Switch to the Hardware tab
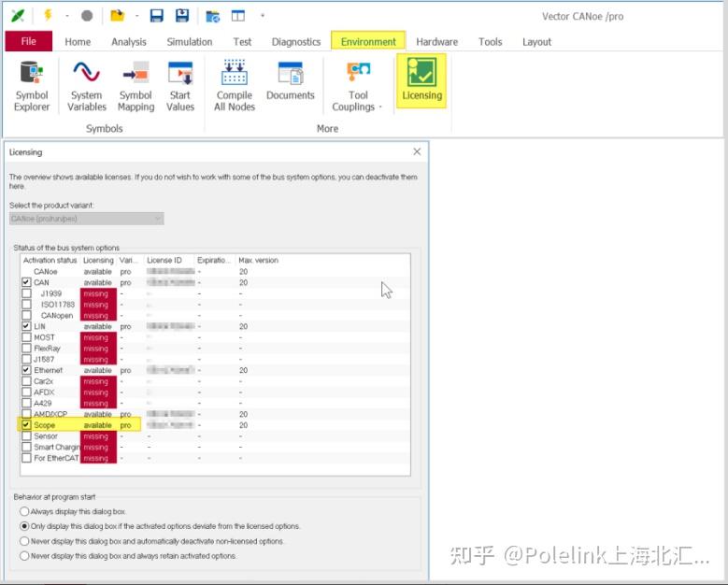Viewport: 728px width, 585px height. (x=436, y=42)
